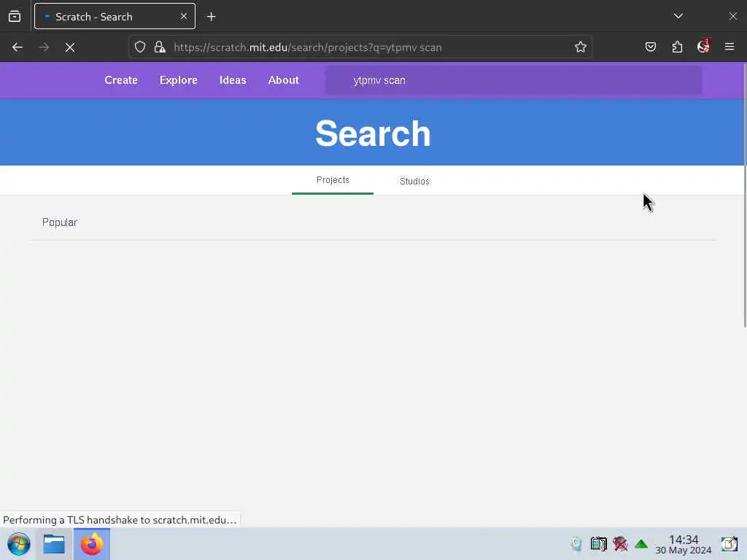747x560 pixels.
Task: Click the leftmost clipboard tray icon
Action: (x=576, y=544)
